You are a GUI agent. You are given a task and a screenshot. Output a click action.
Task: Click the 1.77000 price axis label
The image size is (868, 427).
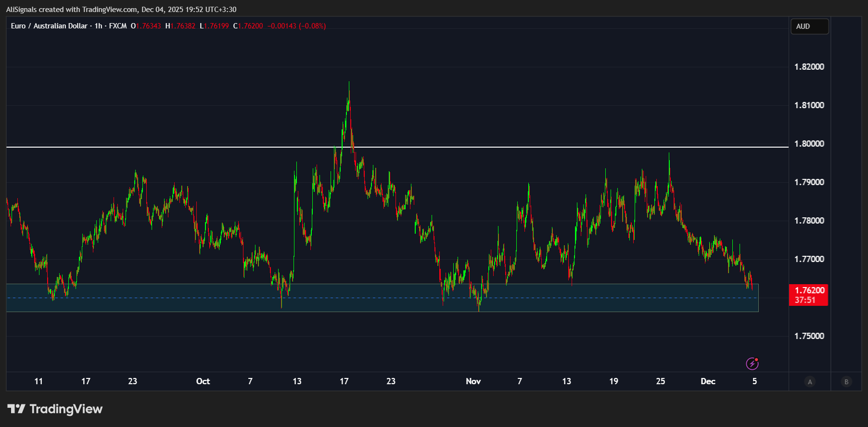tap(809, 259)
